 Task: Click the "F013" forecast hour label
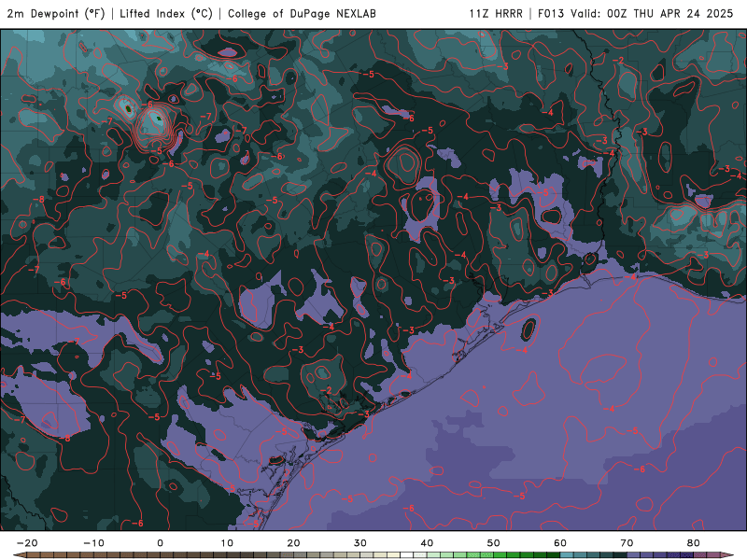tap(551, 13)
